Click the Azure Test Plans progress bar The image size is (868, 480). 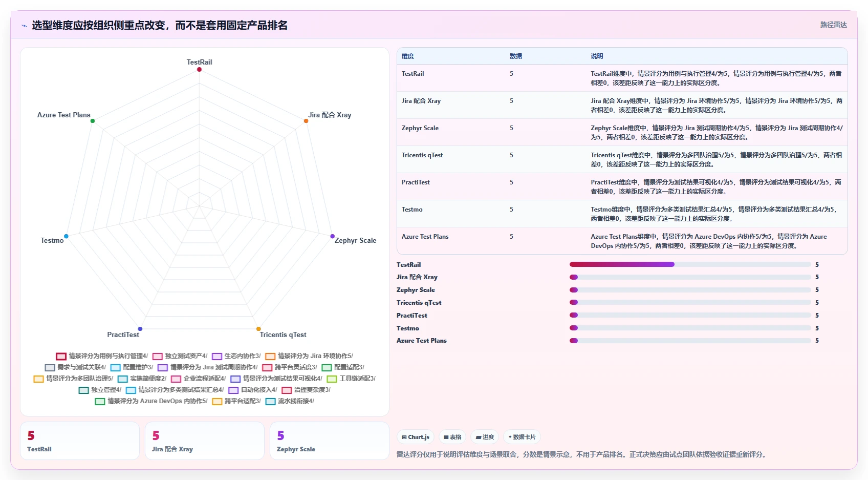tap(690, 341)
